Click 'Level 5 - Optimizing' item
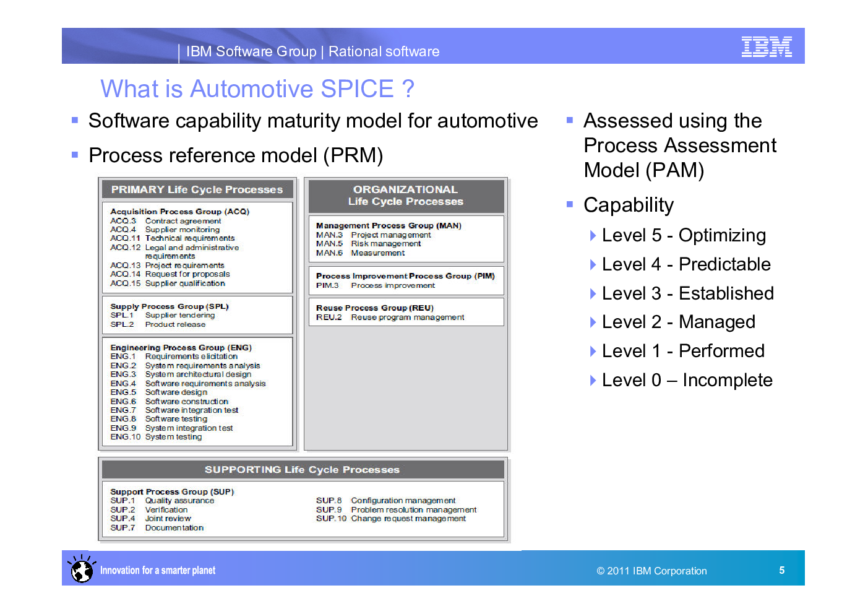868x614 pixels. 684,235
